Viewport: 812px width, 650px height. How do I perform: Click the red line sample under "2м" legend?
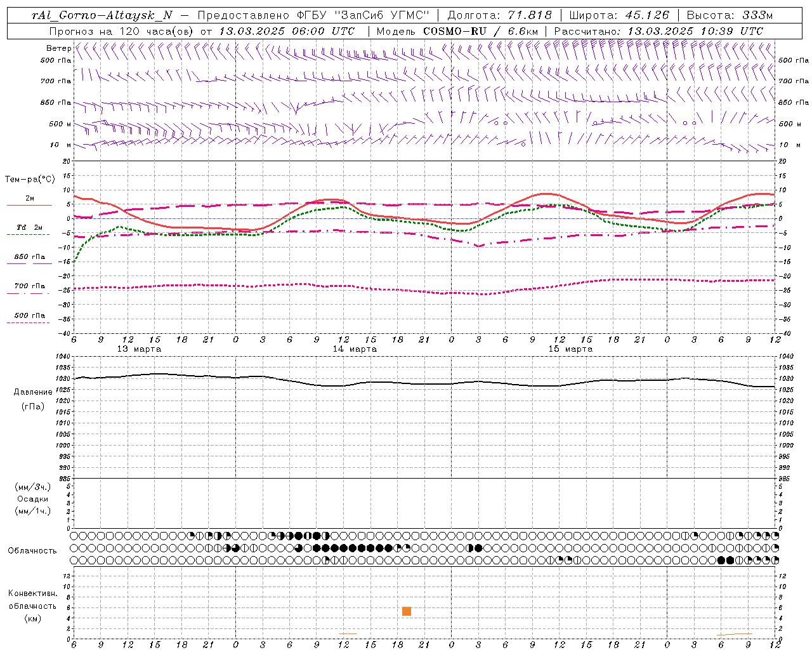coord(29,206)
